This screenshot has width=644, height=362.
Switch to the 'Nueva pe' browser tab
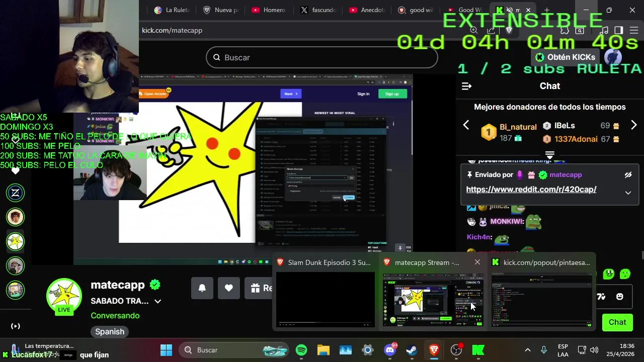click(x=220, y=10)
